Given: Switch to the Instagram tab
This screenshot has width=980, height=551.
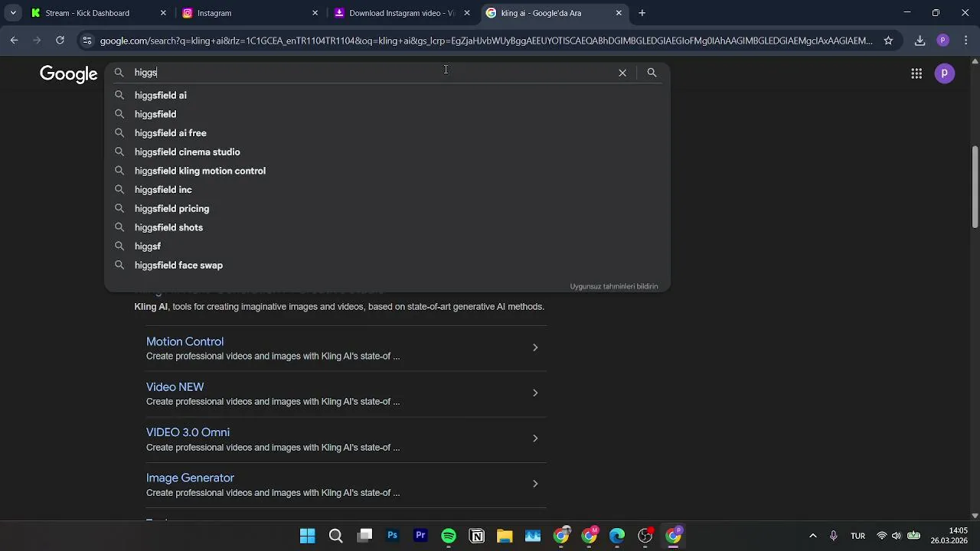Looking at the screenshot, I should point(251,13).
